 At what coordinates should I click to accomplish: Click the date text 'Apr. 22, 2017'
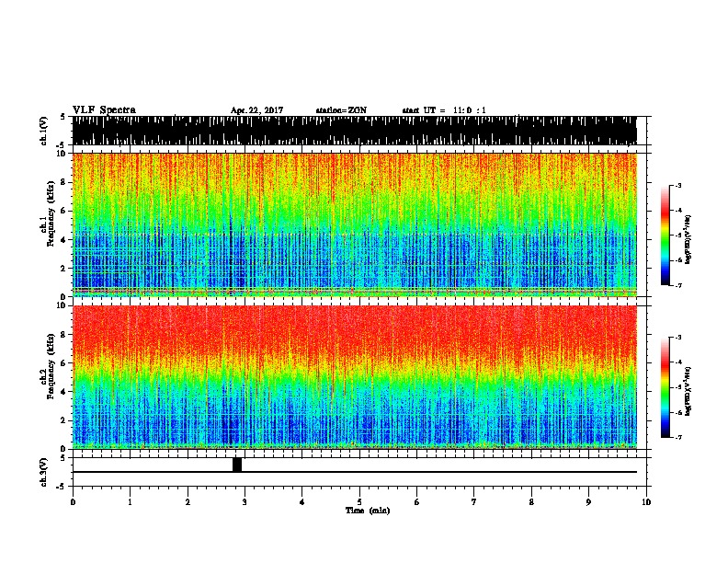click(256, 110)
